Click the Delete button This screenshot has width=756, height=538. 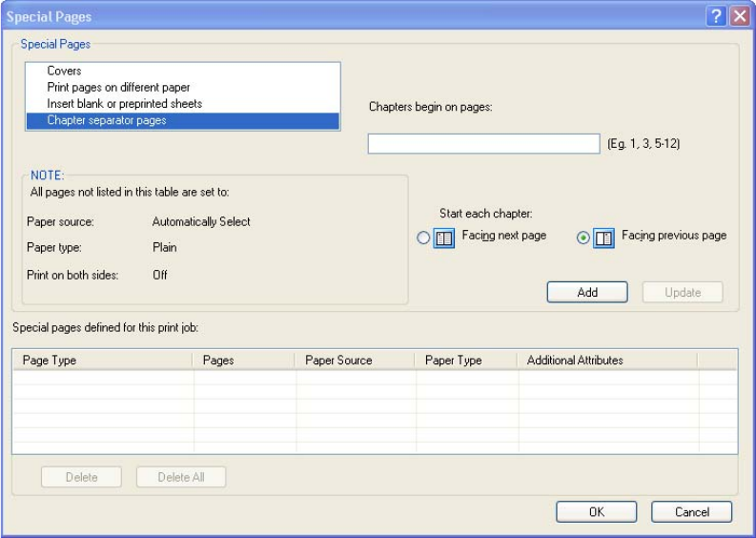tap(81, 477)
